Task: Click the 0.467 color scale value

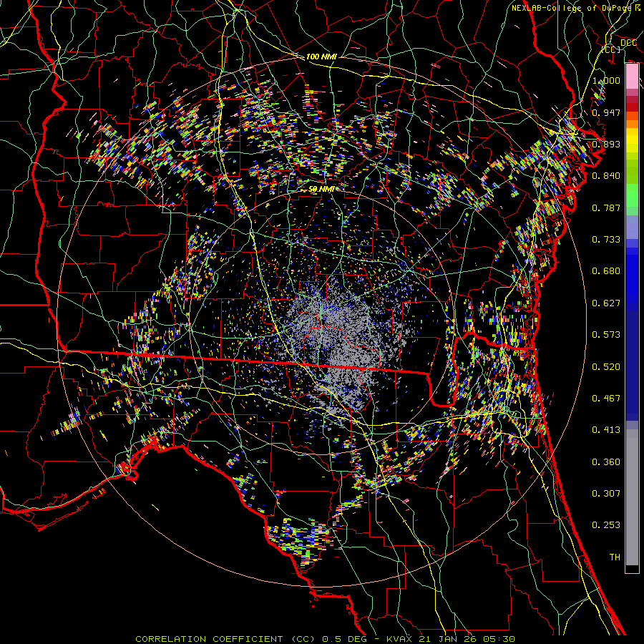Action: point(606,399)
